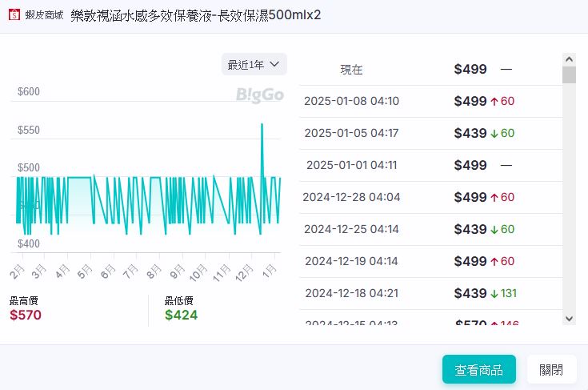This screenshot has width=588, height=390.
Task: Click the scrollbar up arrow
Action: click(569, 59)
